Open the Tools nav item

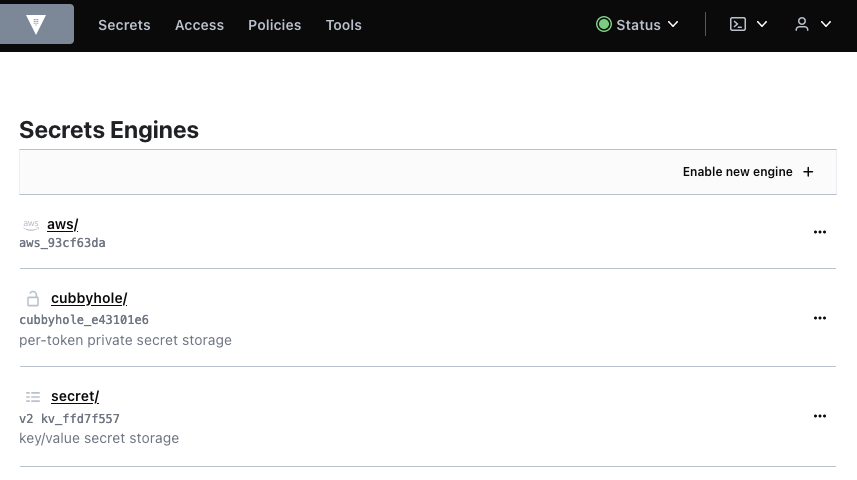pos(344,25)
